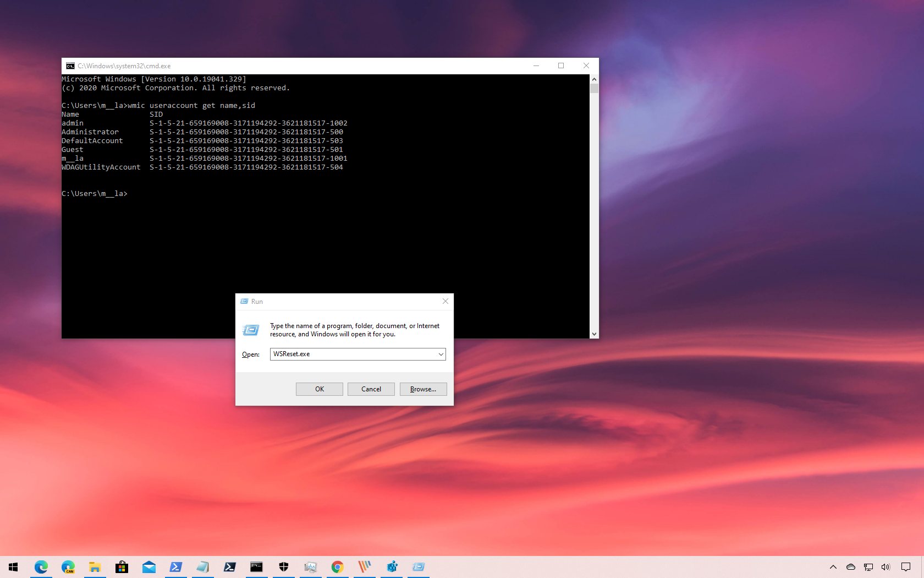
Task: Open the volume slider via speaker icon
Action: (x=885, y=567)
